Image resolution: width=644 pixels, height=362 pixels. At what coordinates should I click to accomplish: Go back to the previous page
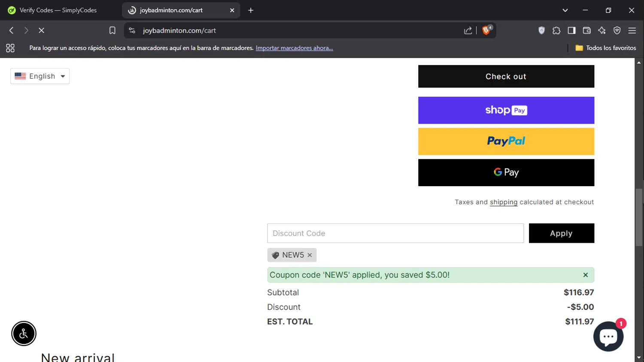pyautogui.click(x=12, y=30)
